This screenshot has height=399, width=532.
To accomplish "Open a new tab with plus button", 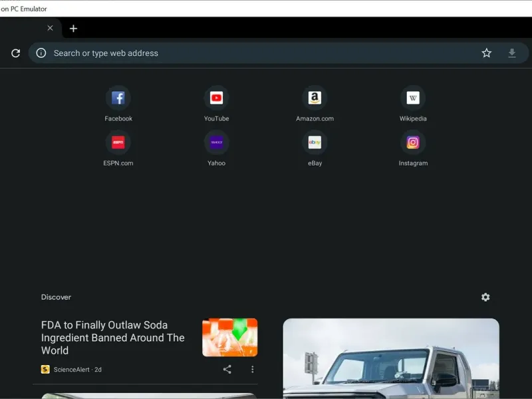I will click(x=73, y=29).
